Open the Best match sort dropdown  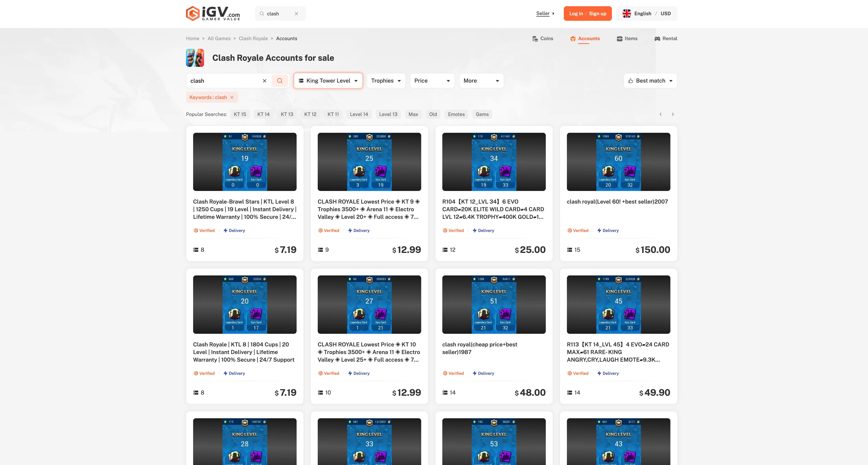pyautogui.click(x=650, y=81)
